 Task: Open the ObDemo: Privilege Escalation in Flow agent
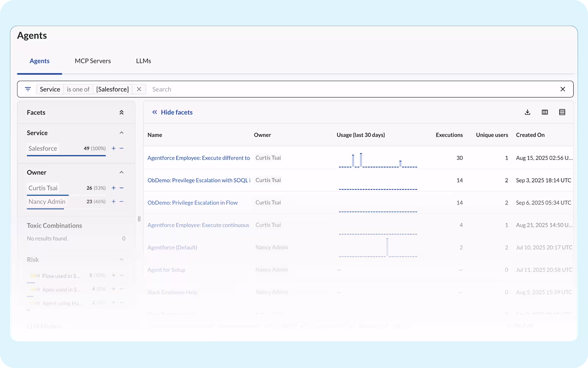click(193, 202)
